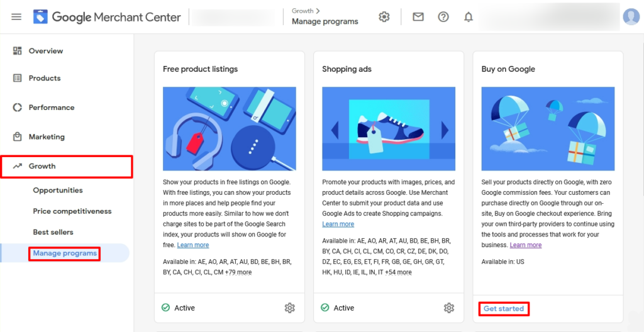Click Free product listings active checkmark icon
Viewport: 644px width, 332px height.
(166, 307)
